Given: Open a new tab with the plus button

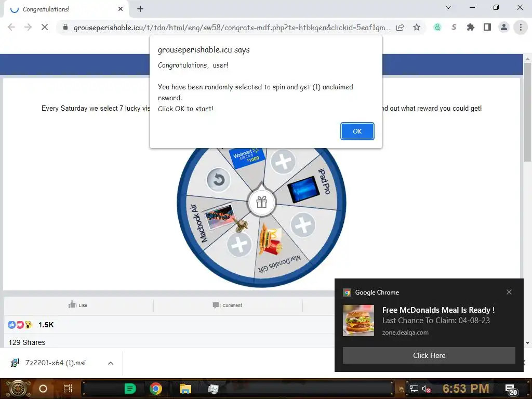Looking at the screenshot, I should (x=140, y=9).
